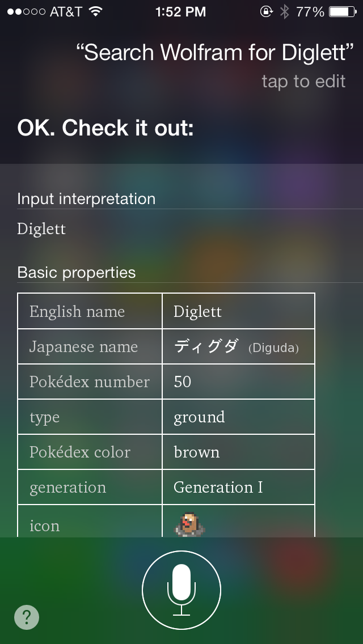Select the 'Input interpretation' section header
This screenshot has height=644, width=363.
click(x=86, y=199)
